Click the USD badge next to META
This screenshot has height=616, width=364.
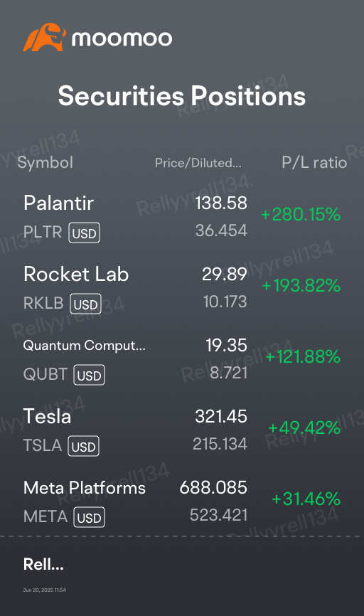tap(89, 517)
